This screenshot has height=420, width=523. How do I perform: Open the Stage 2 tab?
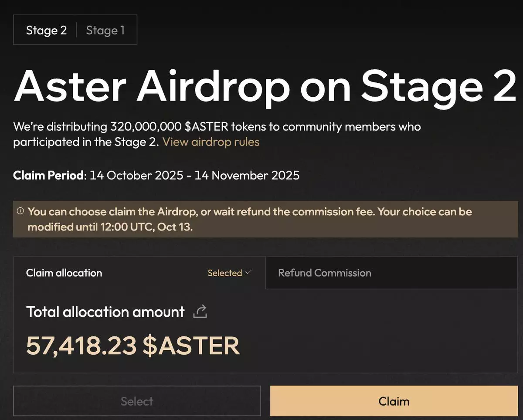pos(46,30)
